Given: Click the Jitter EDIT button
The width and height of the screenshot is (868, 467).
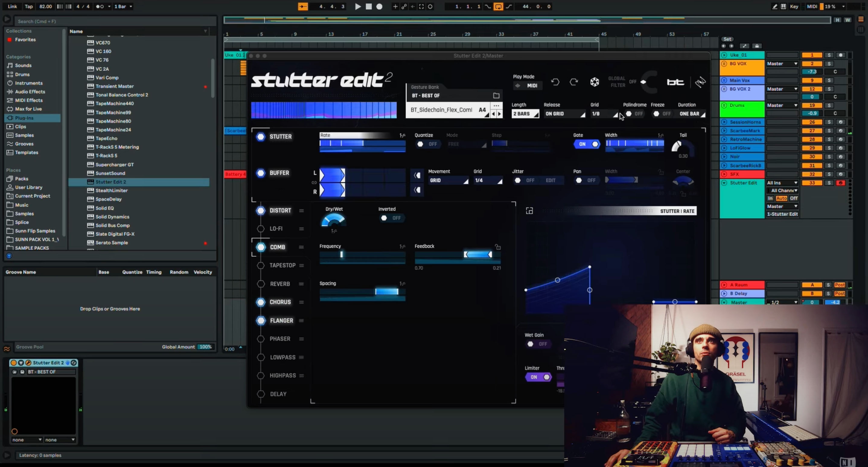Looking at the screenshot, I should [550, 181].
